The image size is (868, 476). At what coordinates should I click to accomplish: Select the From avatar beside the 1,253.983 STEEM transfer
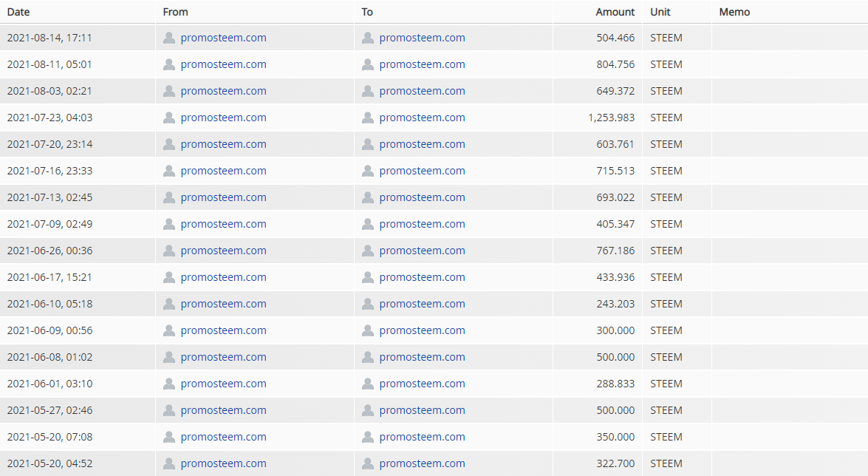click(168, 118)
